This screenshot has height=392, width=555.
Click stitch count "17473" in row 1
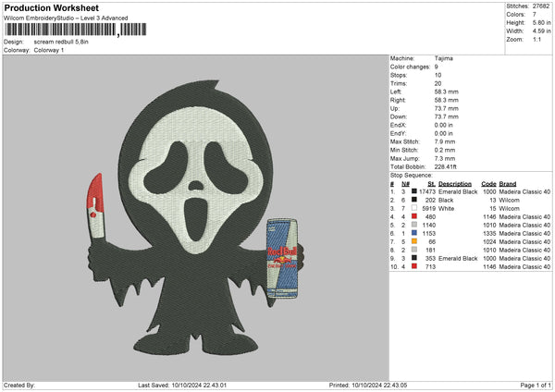pyautogui.click(x=427, y=191)
